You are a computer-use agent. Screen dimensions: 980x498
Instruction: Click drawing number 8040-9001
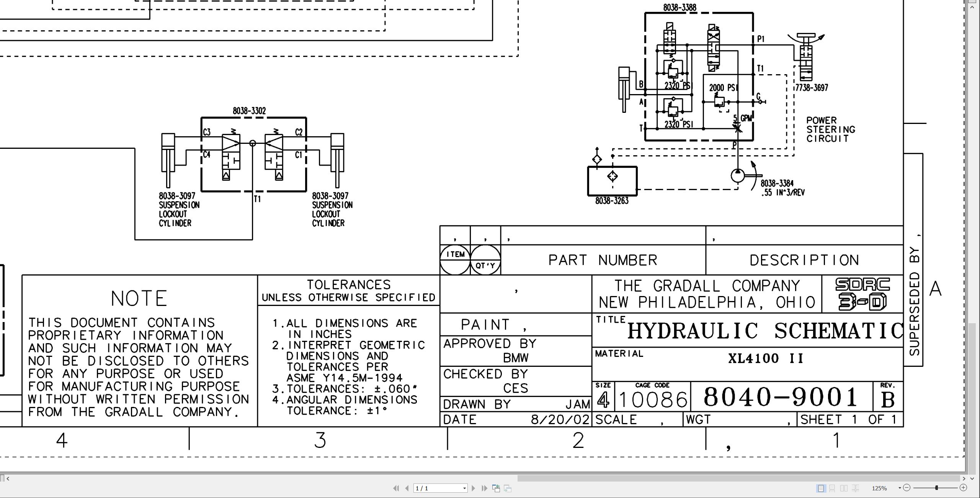pyautogui.click(x=780, y=397)
